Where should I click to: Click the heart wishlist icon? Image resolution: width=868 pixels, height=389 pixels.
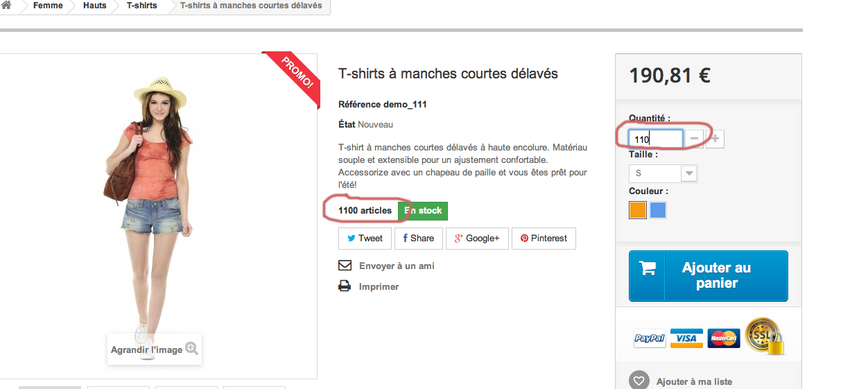coord(639,381)
